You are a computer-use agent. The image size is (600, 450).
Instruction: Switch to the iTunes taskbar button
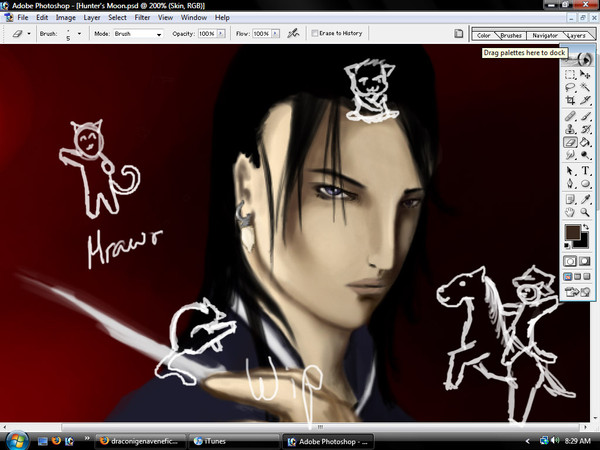[233, 441]
